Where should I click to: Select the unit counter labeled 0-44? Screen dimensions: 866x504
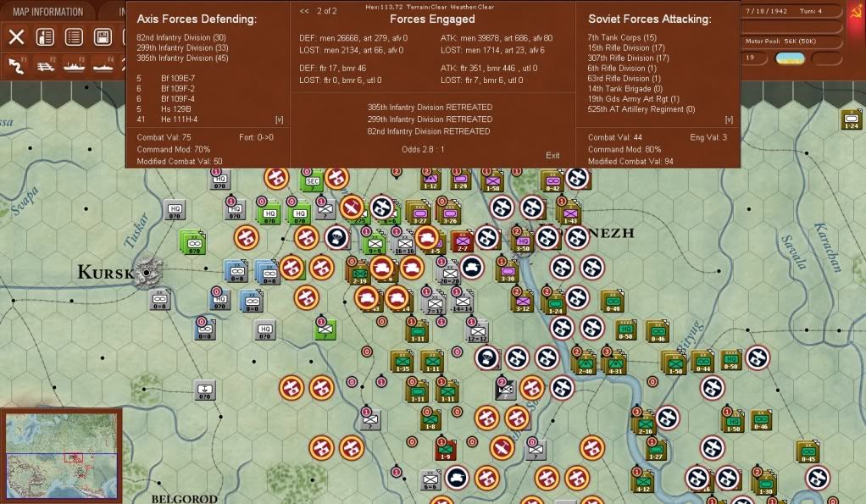(x=703, y=362)
